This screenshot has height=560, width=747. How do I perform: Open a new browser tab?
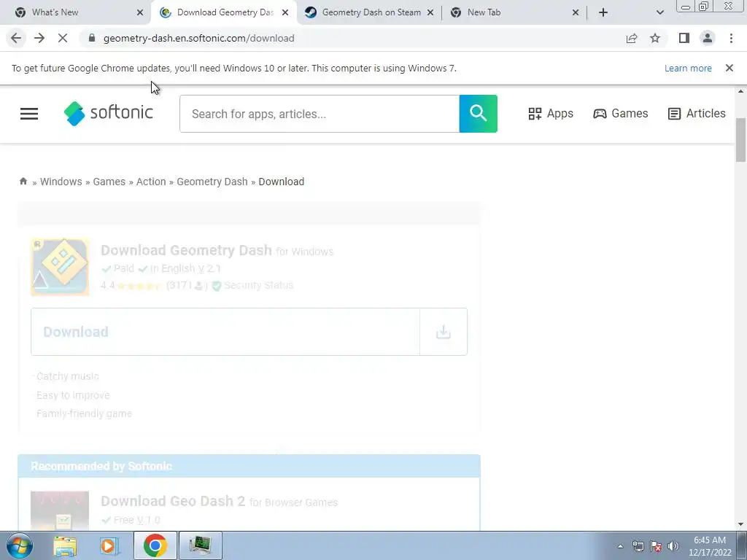[x=603, y=12]
